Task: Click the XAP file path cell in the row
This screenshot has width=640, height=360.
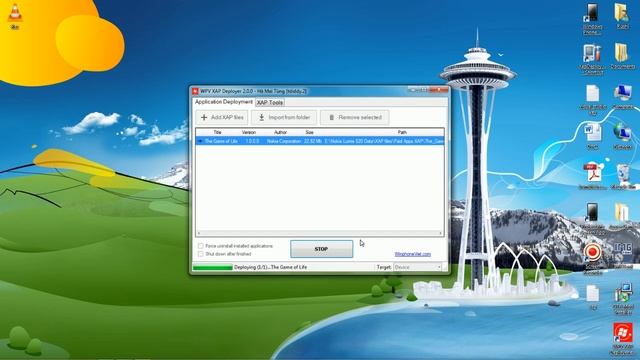Action: click(384, 141)
